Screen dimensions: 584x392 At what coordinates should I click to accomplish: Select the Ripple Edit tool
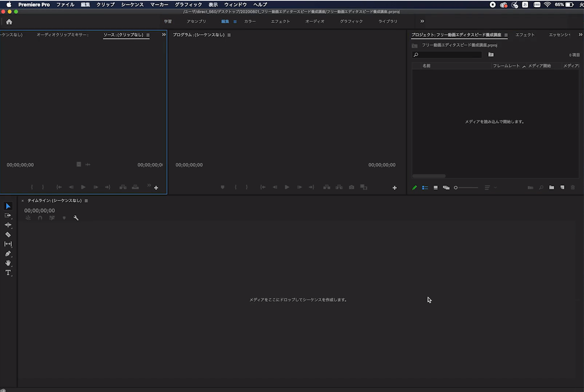coord(8,225)
